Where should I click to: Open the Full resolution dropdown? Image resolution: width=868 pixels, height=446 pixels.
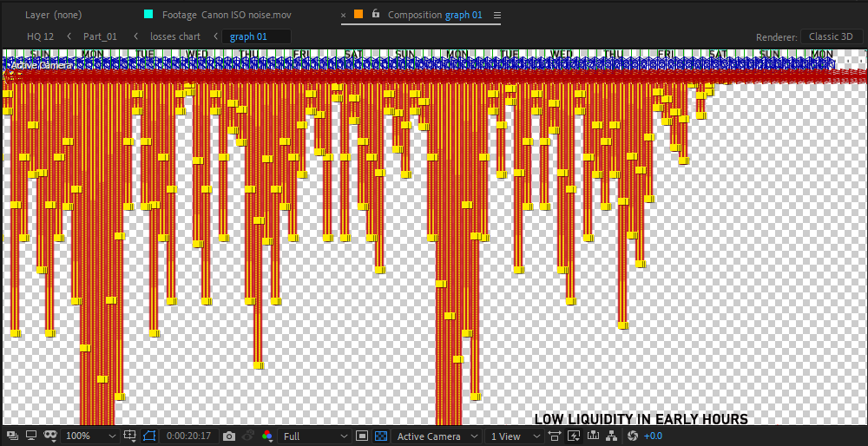coord(314,436)
